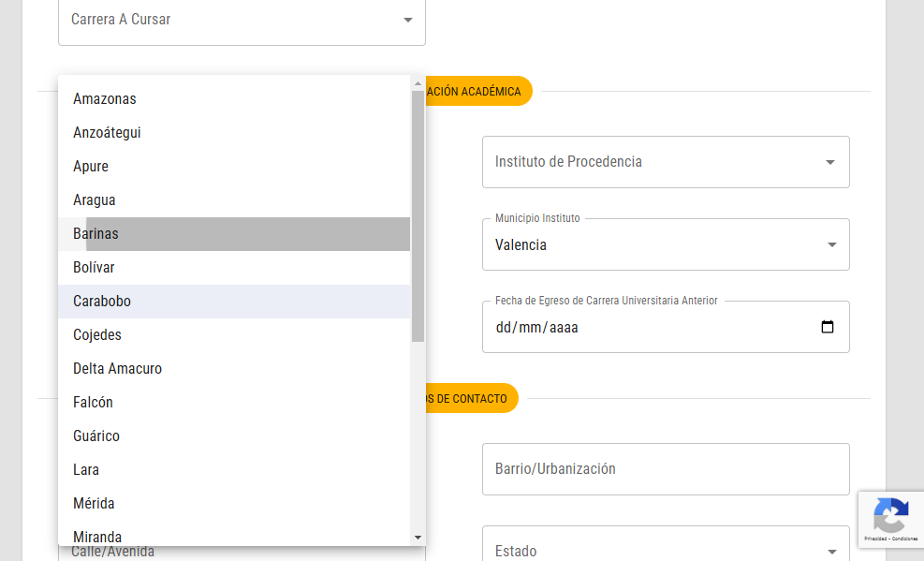Open the calendar date picker icon

tap(828, 327)
